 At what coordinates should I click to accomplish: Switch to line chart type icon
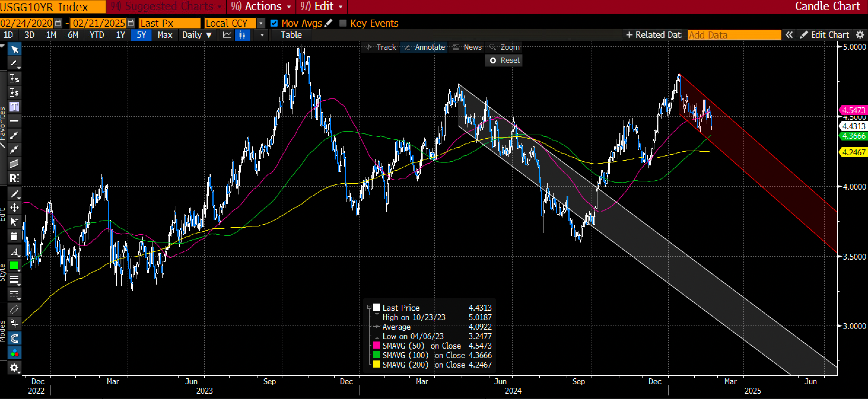coord(227,35)
